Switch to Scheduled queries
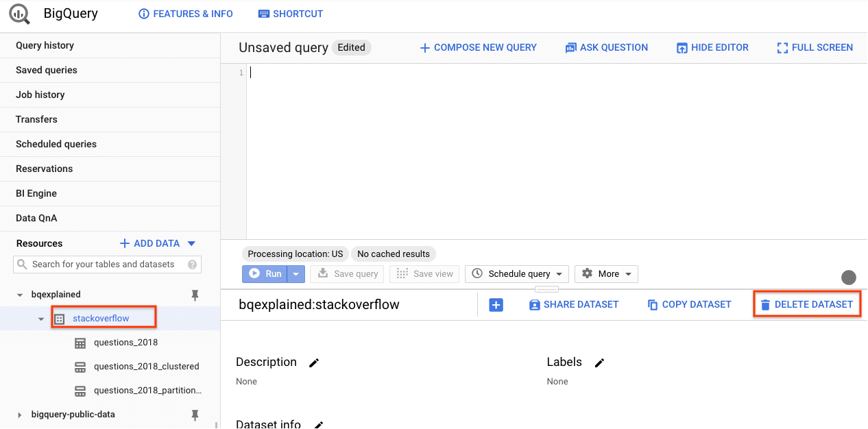The width and height of the screenshot is (868, 429). (55, 144)
